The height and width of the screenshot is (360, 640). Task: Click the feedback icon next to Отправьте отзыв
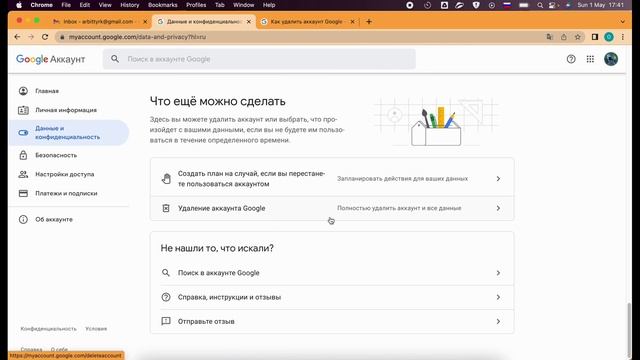pos(166,321)
